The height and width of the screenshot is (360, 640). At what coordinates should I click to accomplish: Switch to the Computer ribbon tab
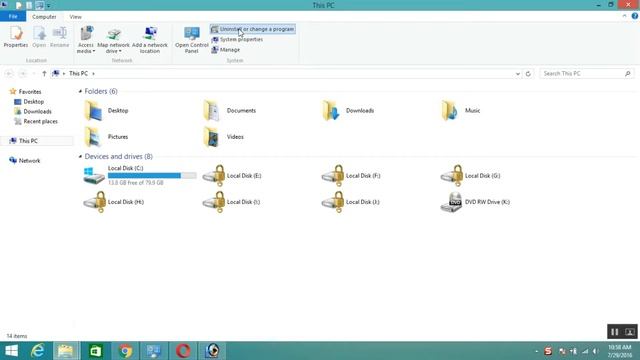tap(44, 17)
